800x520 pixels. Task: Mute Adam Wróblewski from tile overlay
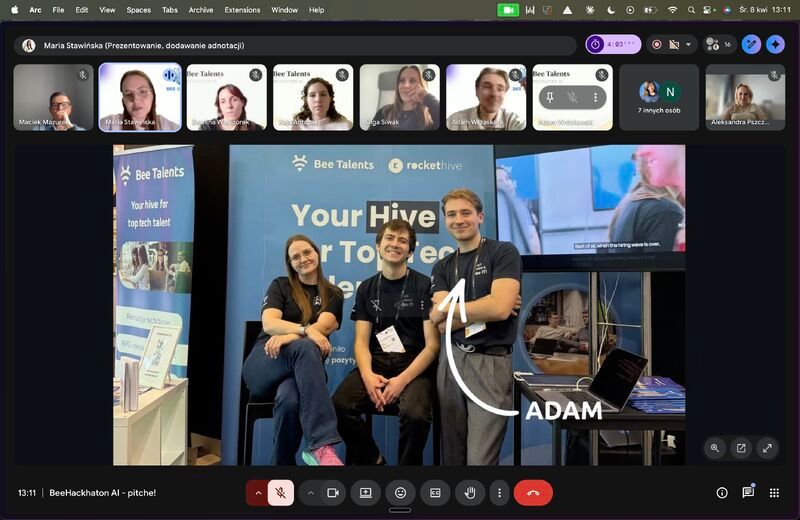[572, 97]
